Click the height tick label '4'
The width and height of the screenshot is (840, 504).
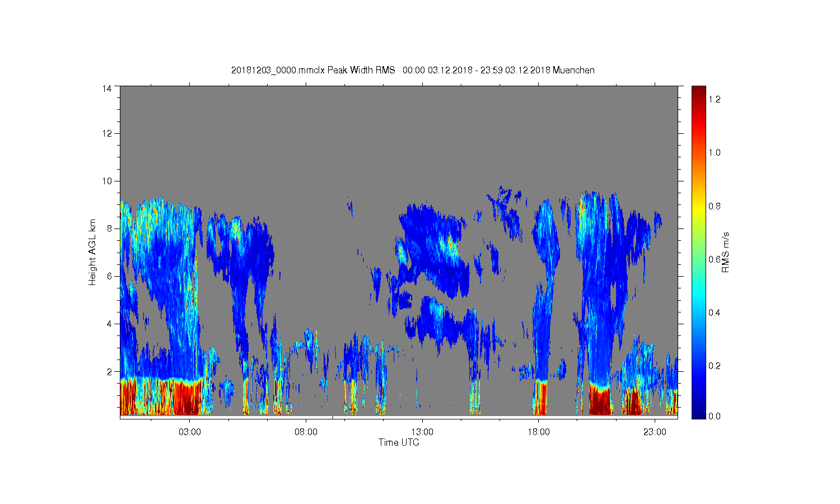(109, 324)
